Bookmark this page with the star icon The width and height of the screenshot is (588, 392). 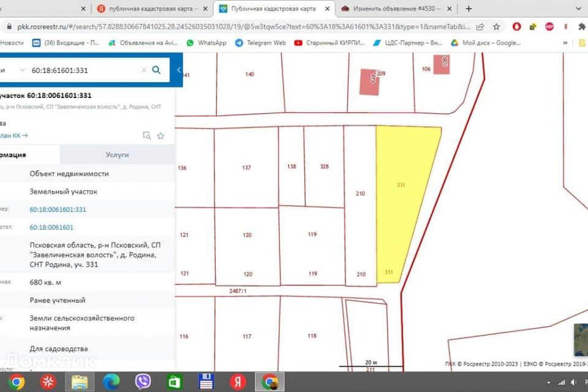click(496, 27)
